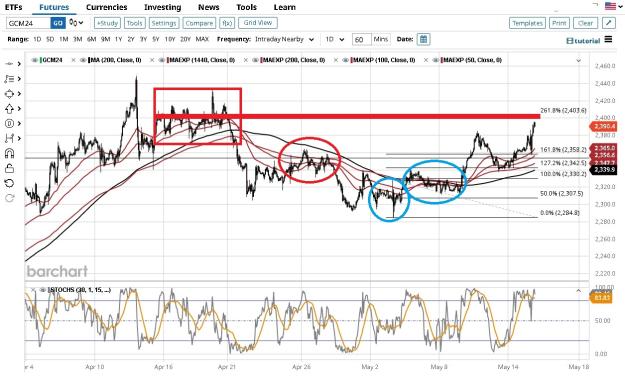Click the GCM24 symbol input field
The image size is (625, 382).
[28, 23]
